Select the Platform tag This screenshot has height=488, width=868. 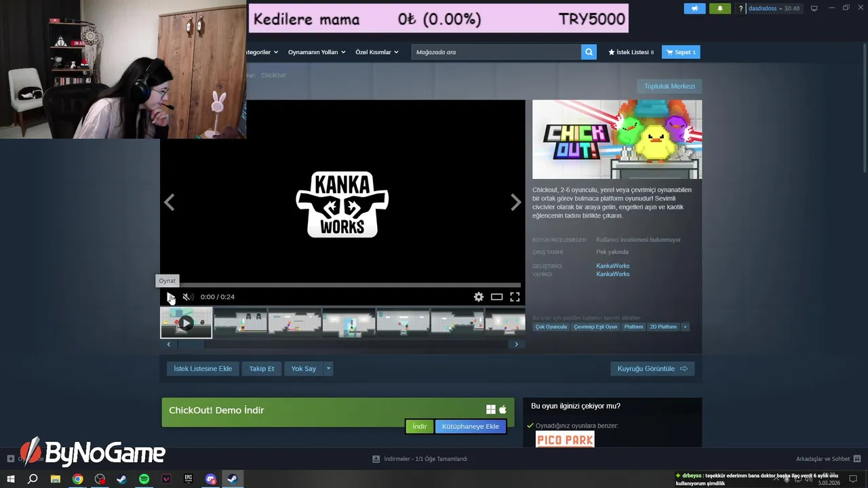pos(633,327)
